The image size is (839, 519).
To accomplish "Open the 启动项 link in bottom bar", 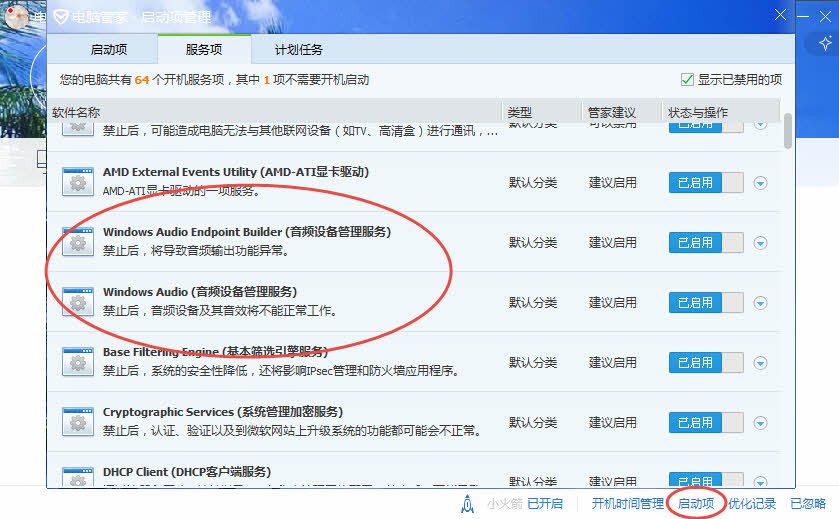I will coord(696,503).
